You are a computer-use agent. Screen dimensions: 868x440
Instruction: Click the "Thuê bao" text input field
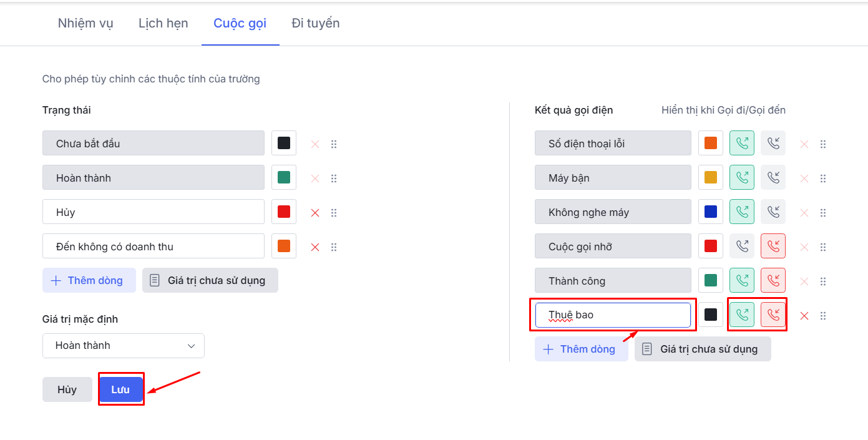coord(613,315)
